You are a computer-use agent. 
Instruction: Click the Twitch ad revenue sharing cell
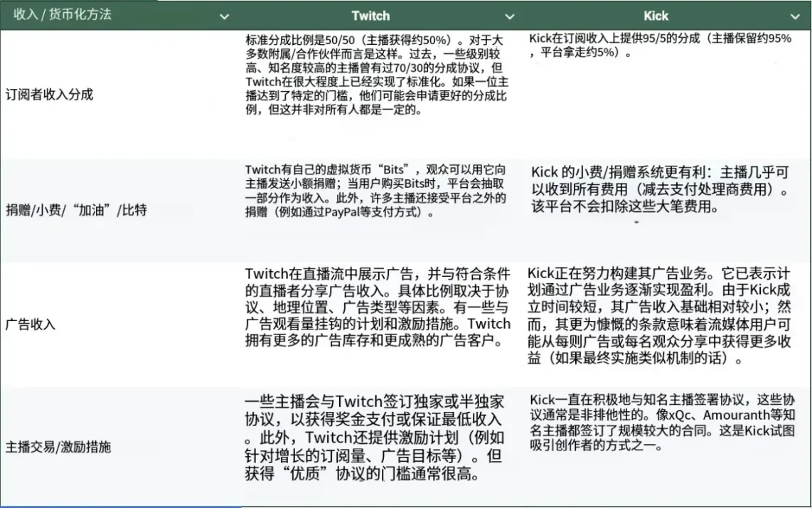pos(377,307)
